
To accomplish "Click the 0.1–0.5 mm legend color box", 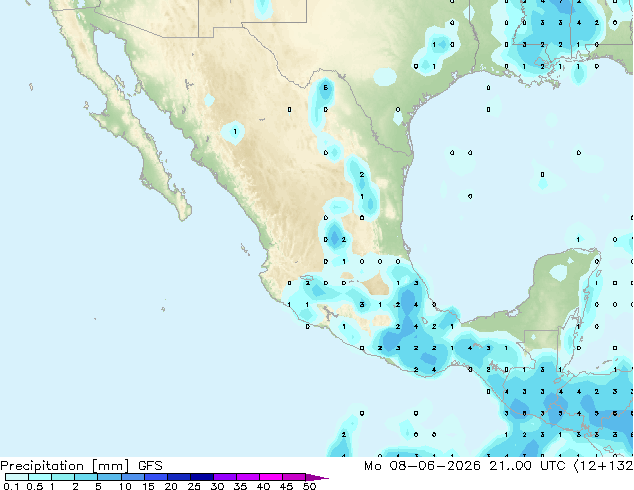I will click(x=17, y=477).
